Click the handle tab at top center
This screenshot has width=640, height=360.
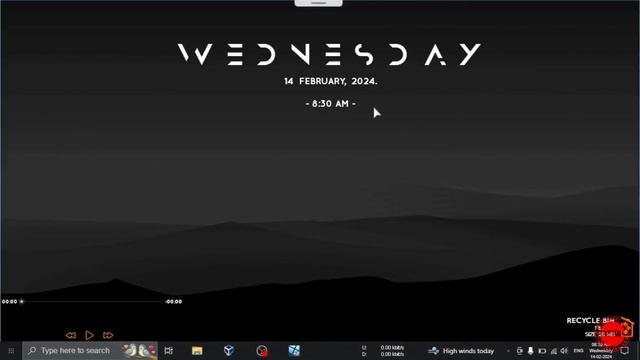click(x=318, y=3)
